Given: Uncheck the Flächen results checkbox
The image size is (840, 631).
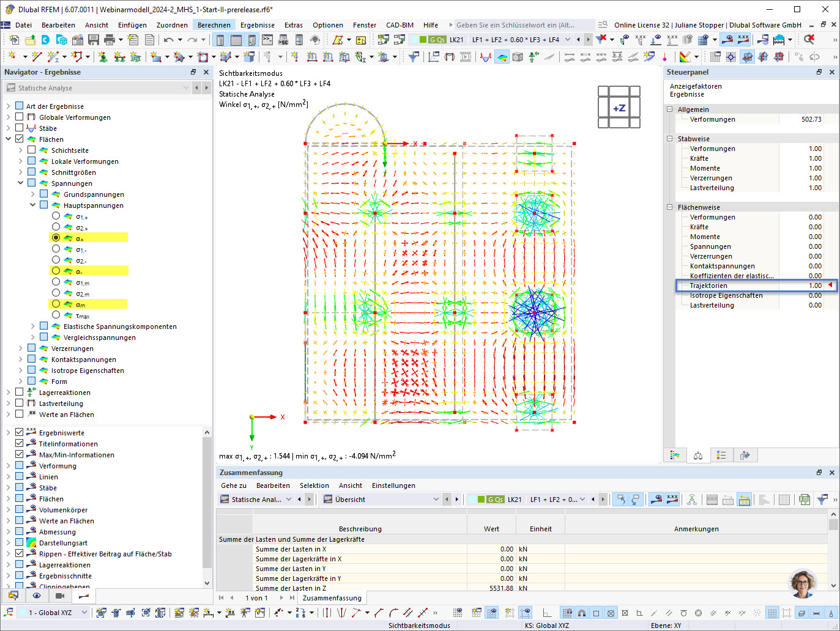Looking at the screenshot, I should [19, 139].
